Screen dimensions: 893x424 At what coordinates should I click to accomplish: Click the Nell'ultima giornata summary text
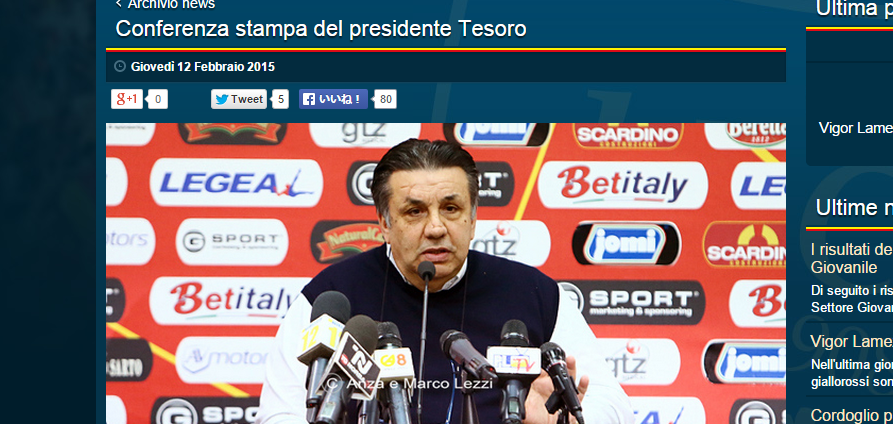852,373
